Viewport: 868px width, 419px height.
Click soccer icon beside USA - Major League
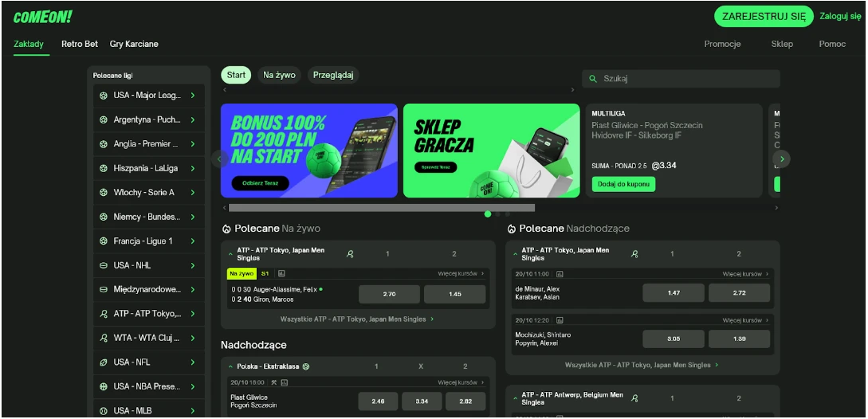tap(103, 96)
